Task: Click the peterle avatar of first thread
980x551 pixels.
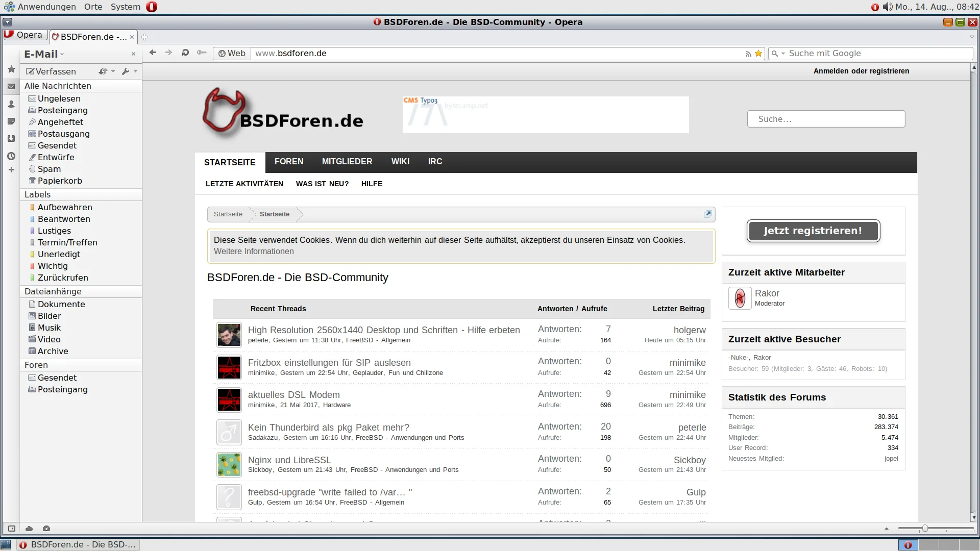Action: [229, 335]
